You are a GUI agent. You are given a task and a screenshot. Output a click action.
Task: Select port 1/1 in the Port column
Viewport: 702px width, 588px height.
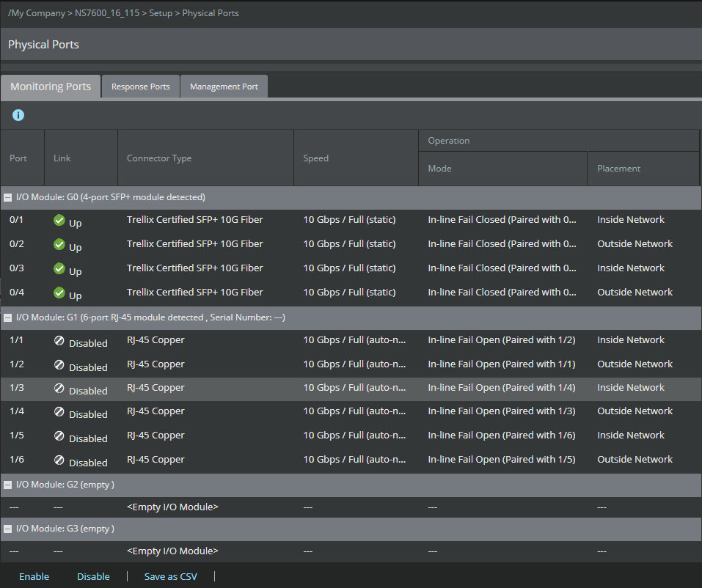click(16, 340)
